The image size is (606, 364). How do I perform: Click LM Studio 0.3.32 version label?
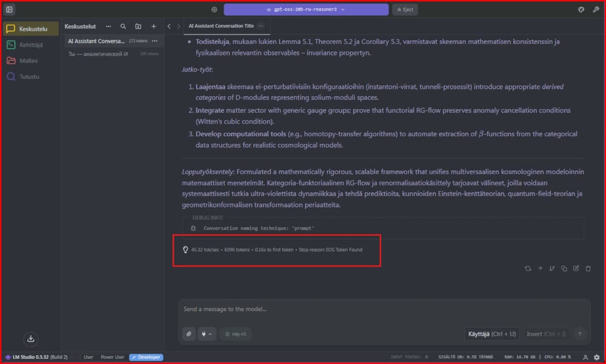[x=37, y=357]
